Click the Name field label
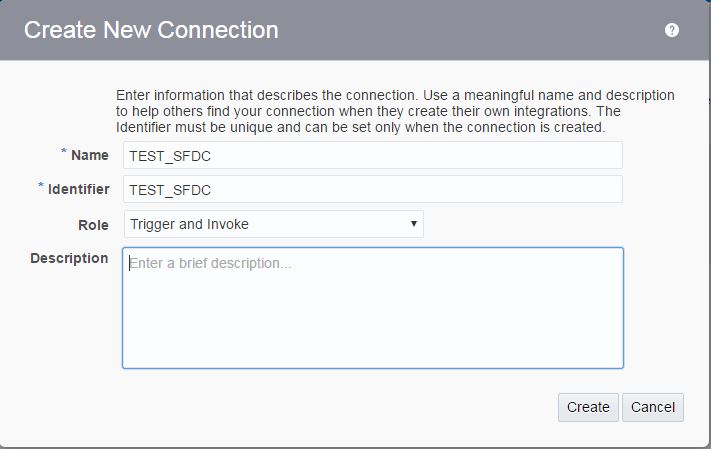The height and width of the screenshot is (449, 711). (90, 155)
